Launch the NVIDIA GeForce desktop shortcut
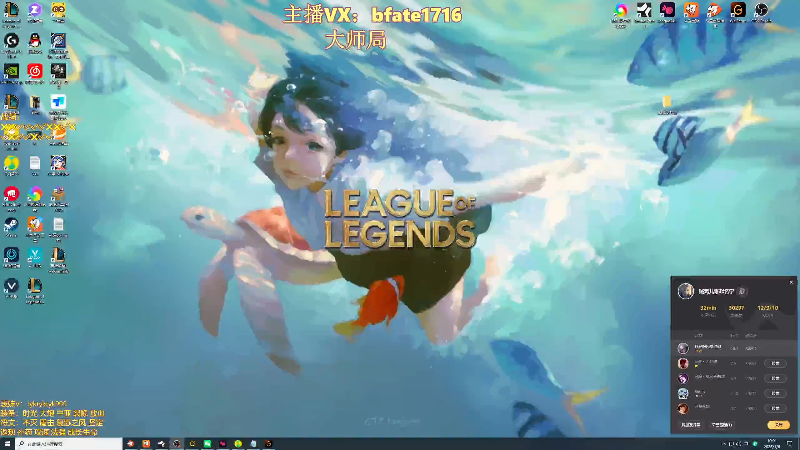800x450 pixels. (11, 71)
